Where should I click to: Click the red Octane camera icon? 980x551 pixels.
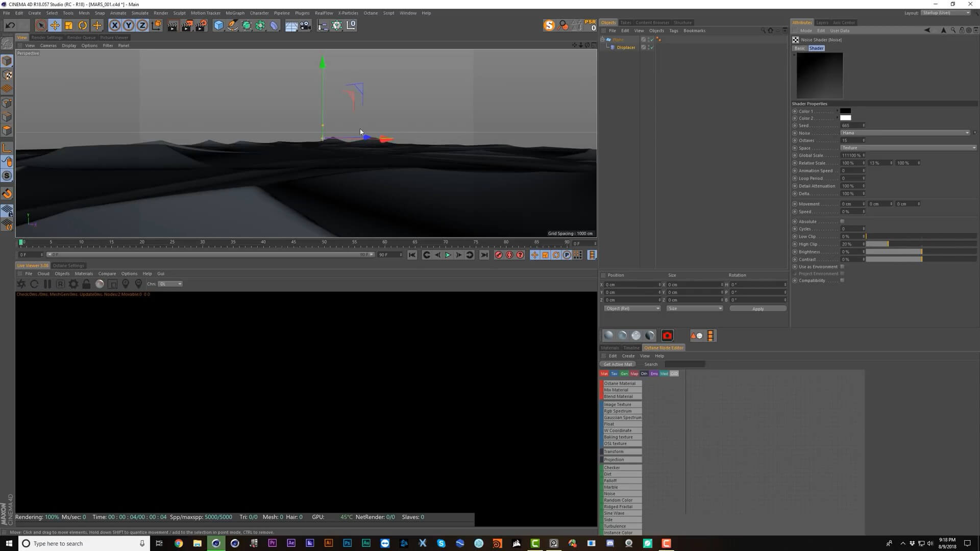point(667,336)
